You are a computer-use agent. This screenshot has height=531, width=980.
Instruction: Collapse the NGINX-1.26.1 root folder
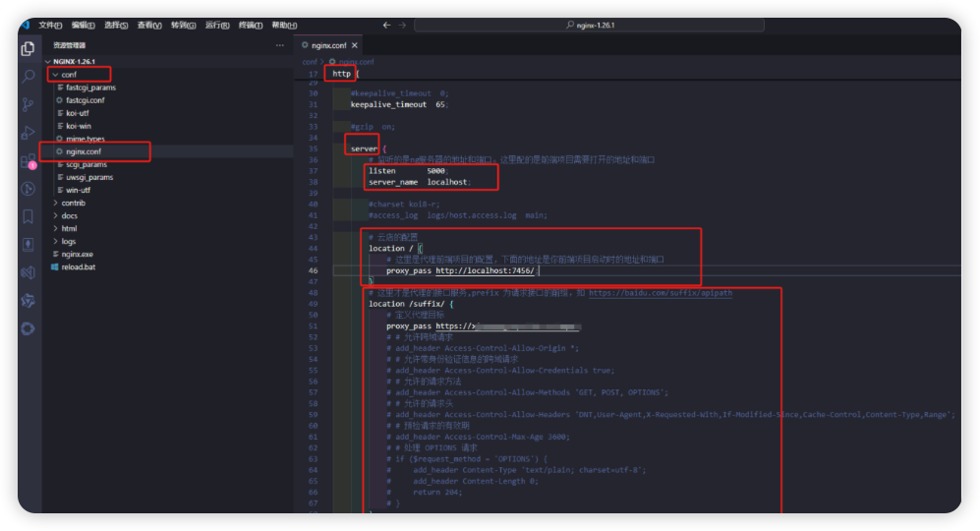point(168,61)
